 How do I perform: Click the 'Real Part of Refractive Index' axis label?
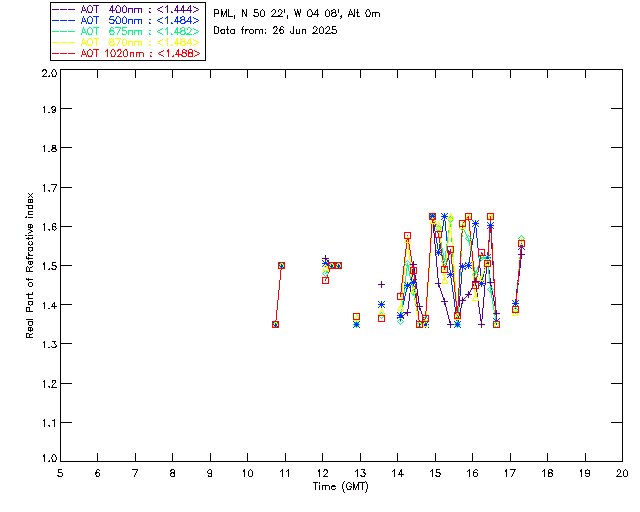click(31, 266)
